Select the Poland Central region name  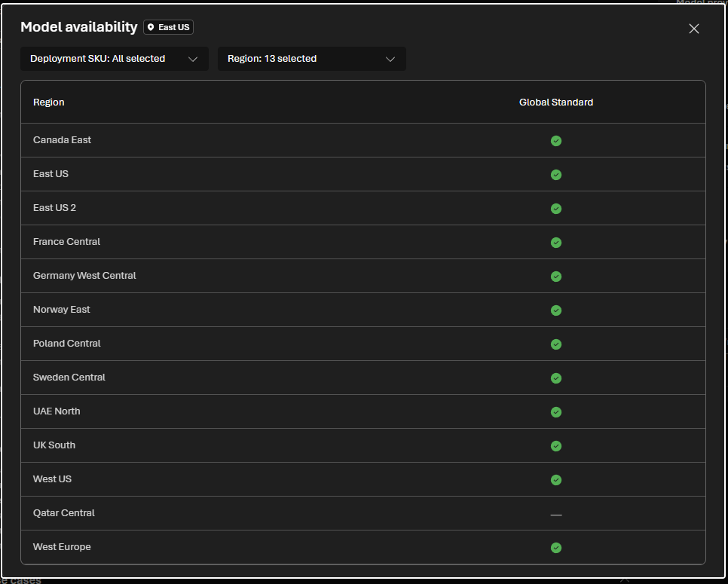(x=67, y=343)
